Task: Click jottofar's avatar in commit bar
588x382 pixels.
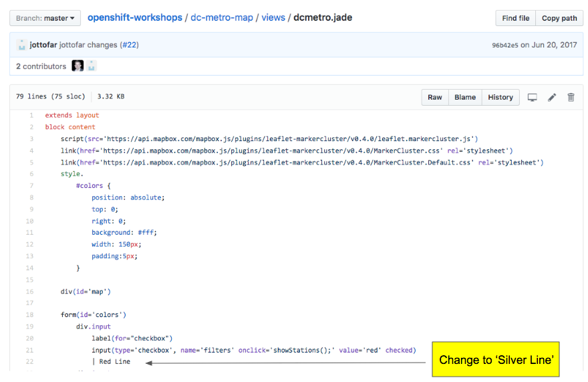Action: (21, 45)
